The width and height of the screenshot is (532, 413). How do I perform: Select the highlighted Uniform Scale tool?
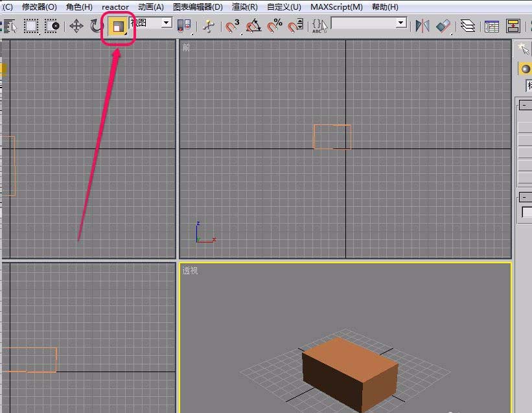click(117, 26)
